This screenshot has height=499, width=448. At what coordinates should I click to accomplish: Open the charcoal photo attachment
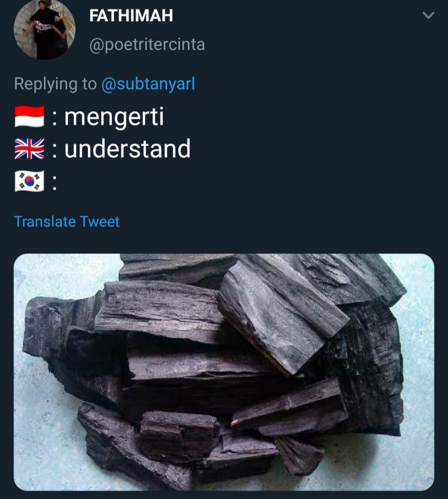pos(224,372)
